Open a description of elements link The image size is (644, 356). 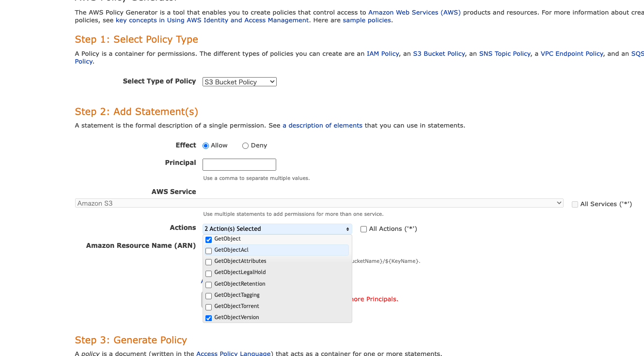coord(322,125)
